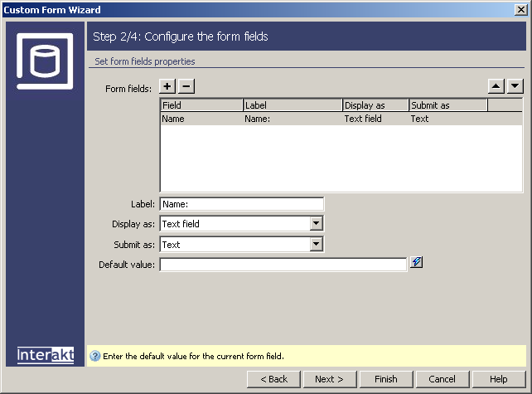Open the Display as dropdown
This screenshot has height=394, width=532.
(316, 224)
